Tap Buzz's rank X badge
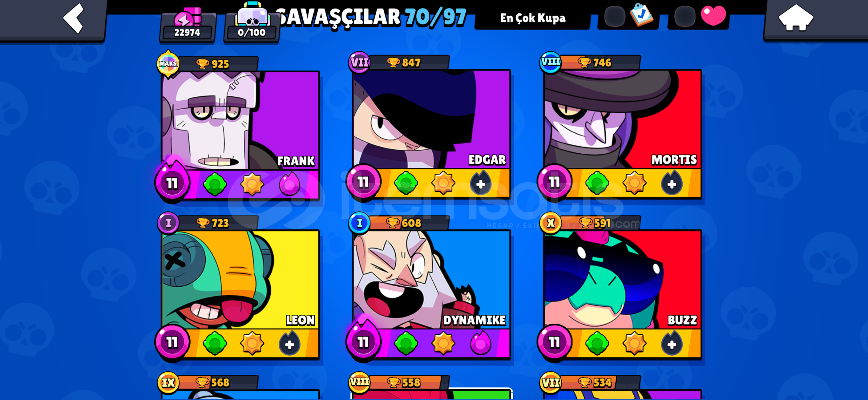868x400 pixels. tap(551, 223)
